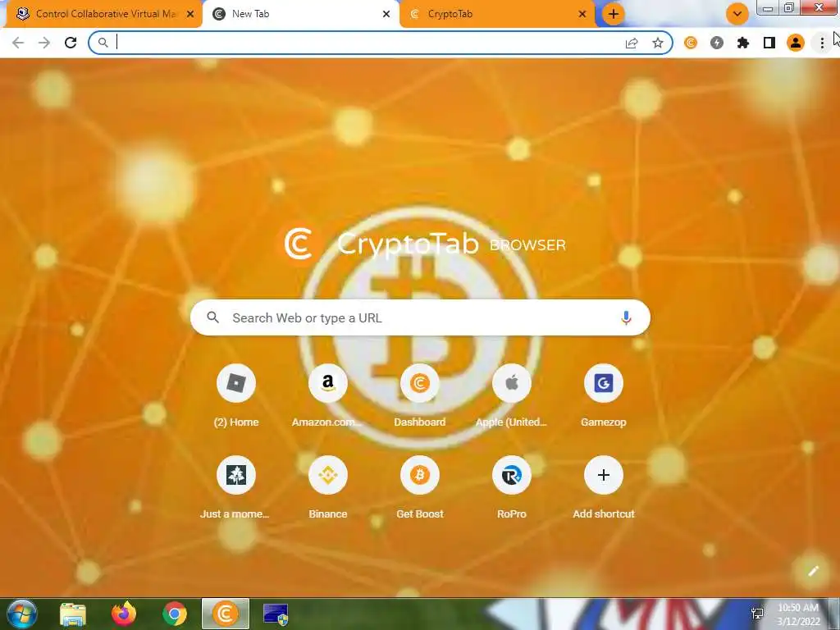Click the forward navigation arrow
The height and width of the screenshot is (630, 840).
44,43
